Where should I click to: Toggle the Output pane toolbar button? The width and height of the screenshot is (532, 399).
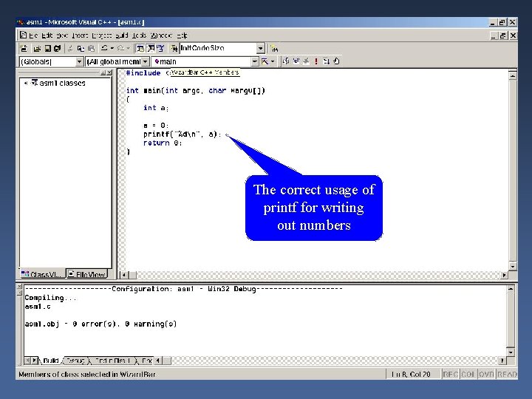(x=151, y=49)
